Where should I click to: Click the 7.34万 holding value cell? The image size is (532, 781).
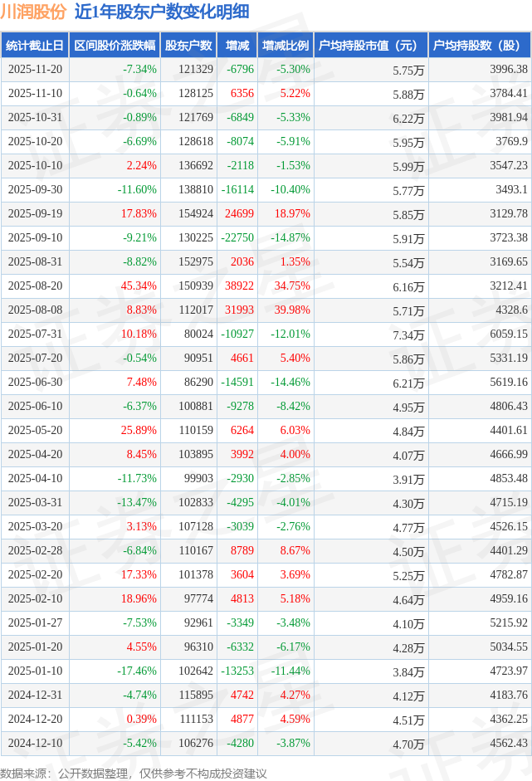[x=408, y=334]
